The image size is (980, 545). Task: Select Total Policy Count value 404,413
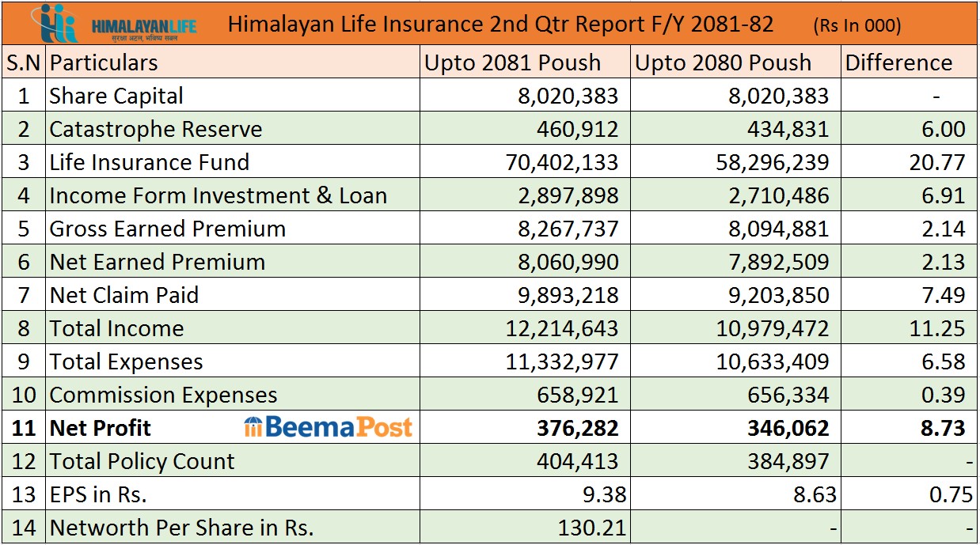pos(571,462)
